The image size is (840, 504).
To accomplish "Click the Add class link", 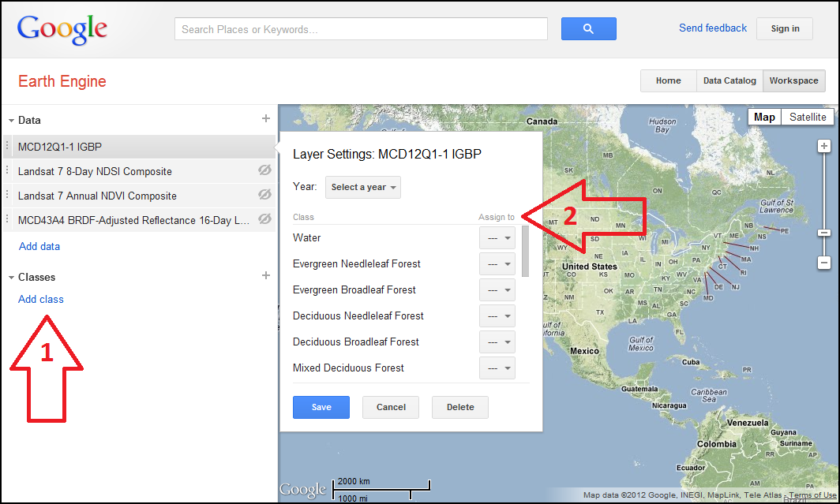I will (x=41, y=299).
